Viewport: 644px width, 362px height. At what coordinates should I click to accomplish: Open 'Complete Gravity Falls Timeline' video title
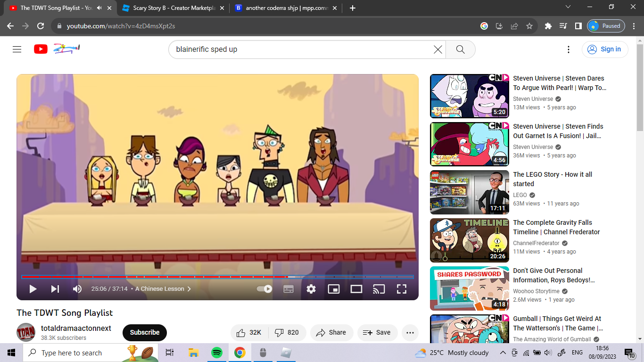556,227
